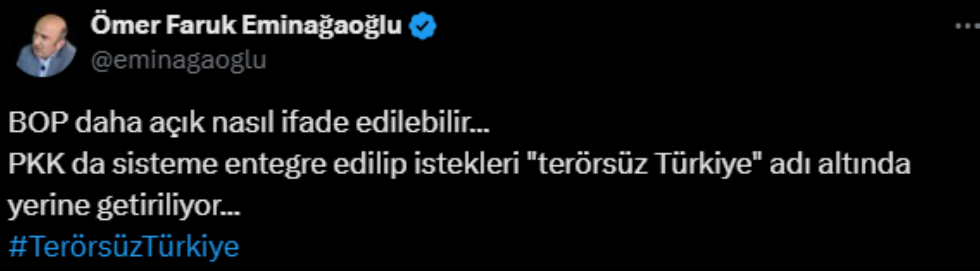Viewport: 980px width, 271px height.
Task: Open the three-dot more options menu
Action: tap(968, 26)
